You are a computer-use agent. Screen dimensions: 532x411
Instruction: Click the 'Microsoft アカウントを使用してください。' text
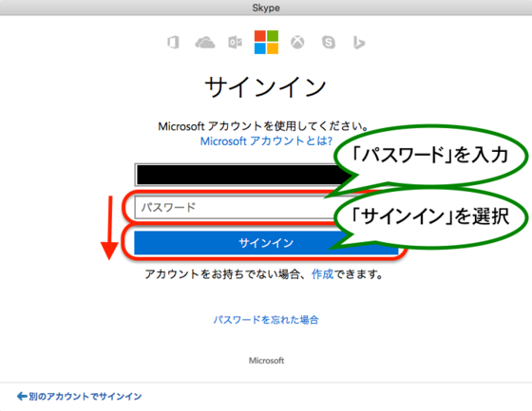coord(264,126)
